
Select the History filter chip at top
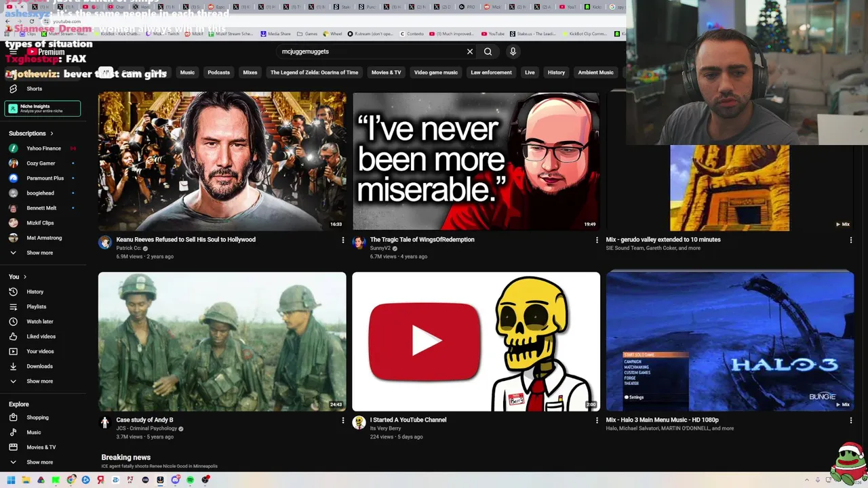click(556, 73)
